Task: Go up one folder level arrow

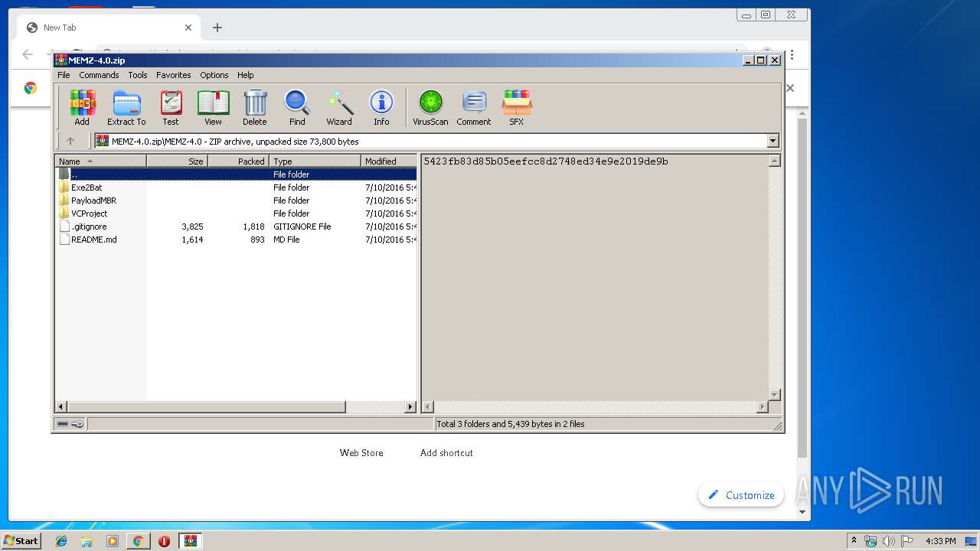Action: pos(70,141)
